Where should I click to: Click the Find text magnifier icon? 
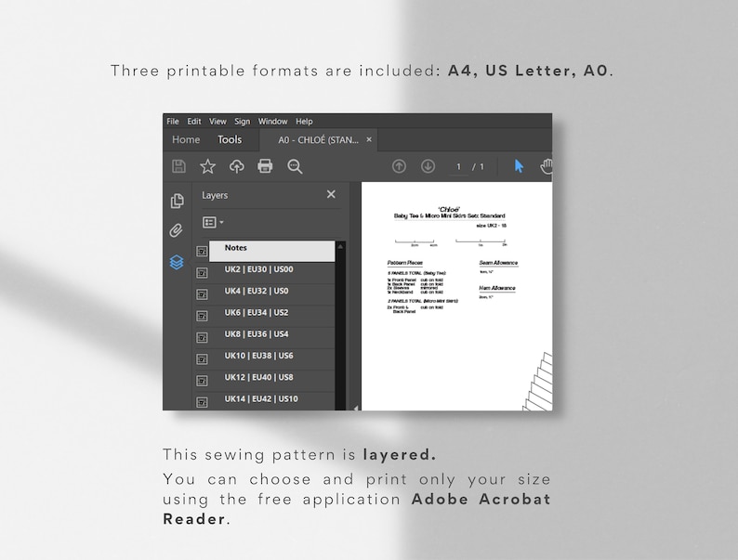(x=295, y=166)
